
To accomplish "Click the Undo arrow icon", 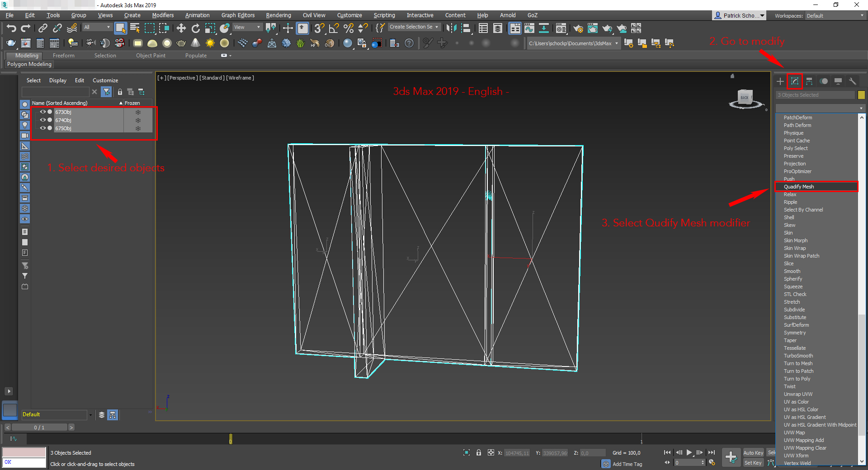I will tap(11, 28).
